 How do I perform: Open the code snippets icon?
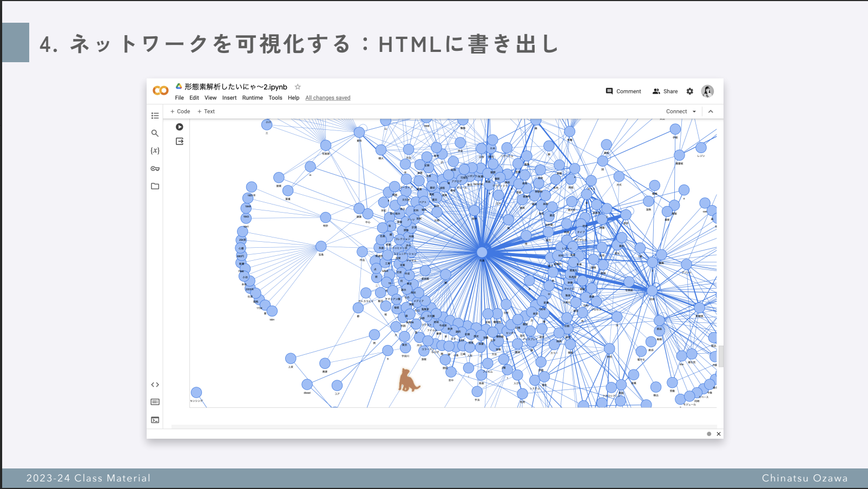[155, 385]
